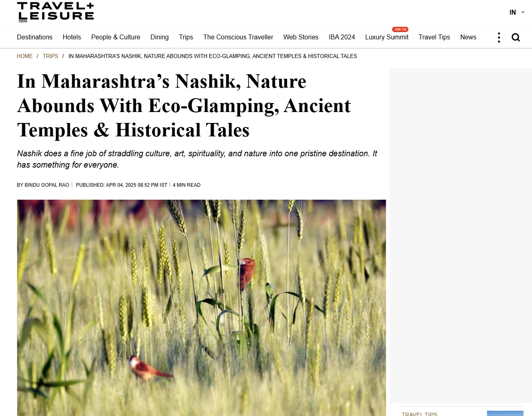Screen dimensions: 532x416
Task: Go to Luxury Summit page
Action: coord(387,37)
